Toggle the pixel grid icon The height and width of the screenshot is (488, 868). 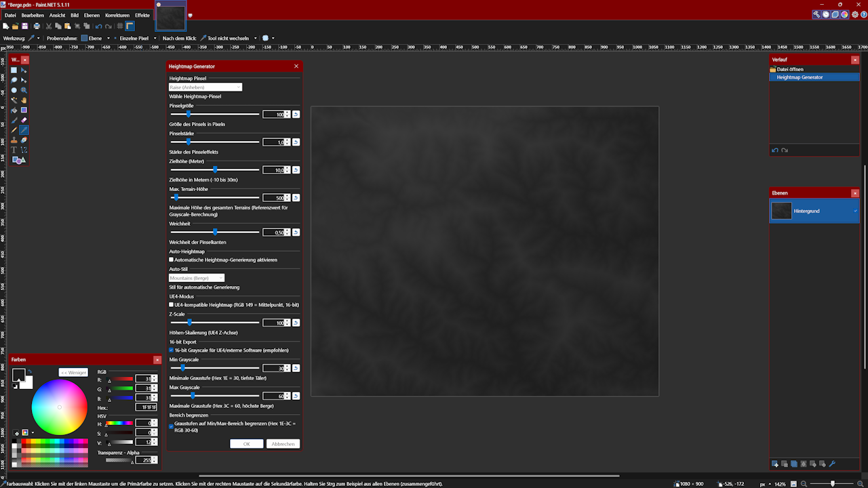coord(120,26)
